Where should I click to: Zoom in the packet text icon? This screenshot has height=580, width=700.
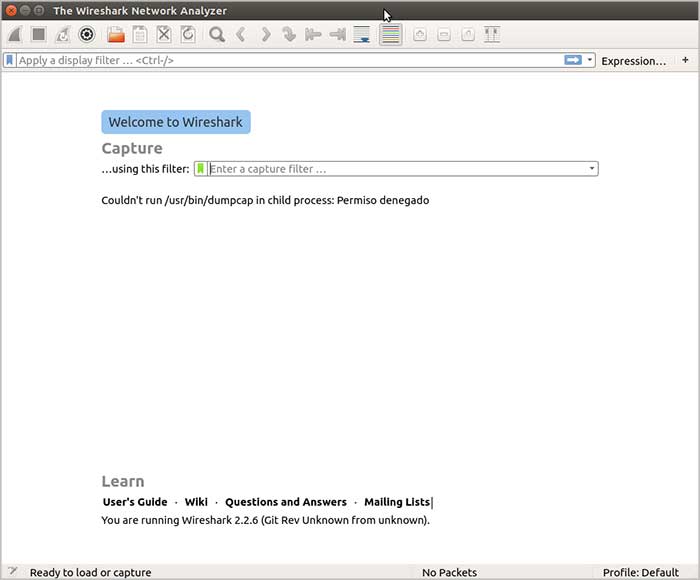pos(420,34)
